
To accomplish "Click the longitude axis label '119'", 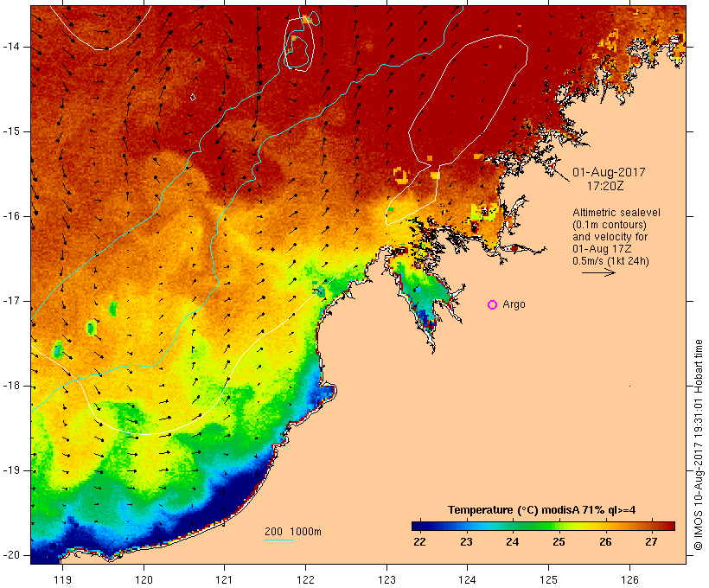I will tap(62, 580).
